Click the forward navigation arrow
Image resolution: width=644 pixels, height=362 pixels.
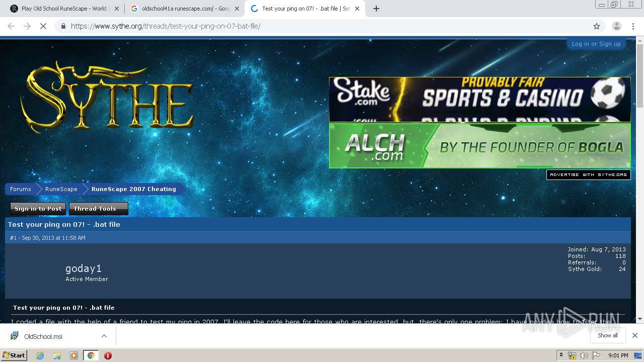tap(27, 26)
